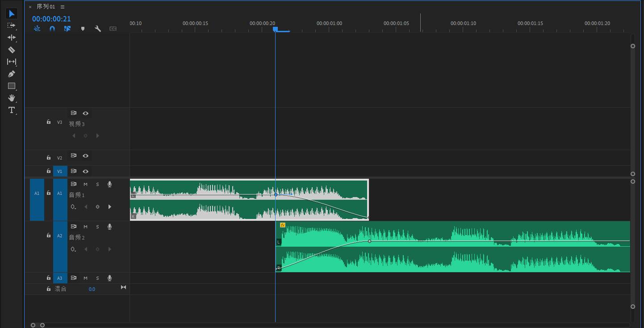Select the Hand tool

(12, 98)
